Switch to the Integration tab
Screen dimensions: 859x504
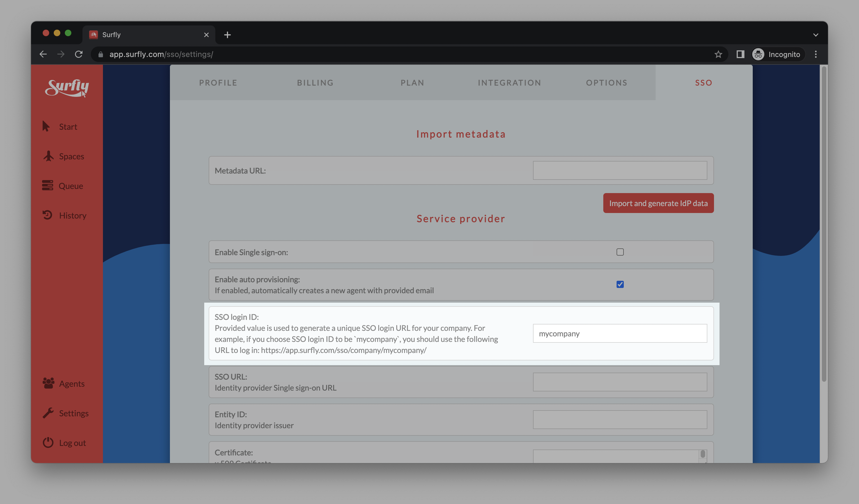[509, 83]
